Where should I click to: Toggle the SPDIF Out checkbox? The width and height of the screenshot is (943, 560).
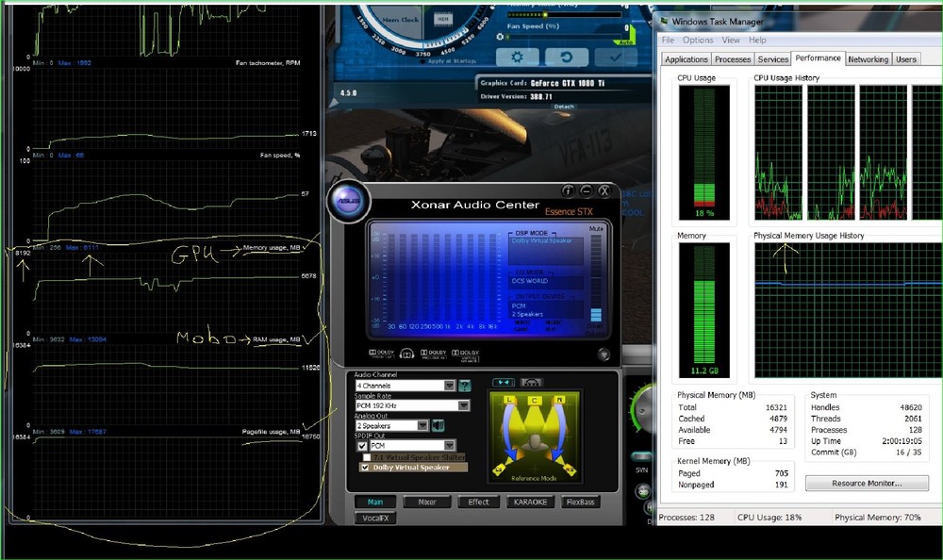[362, 445]
